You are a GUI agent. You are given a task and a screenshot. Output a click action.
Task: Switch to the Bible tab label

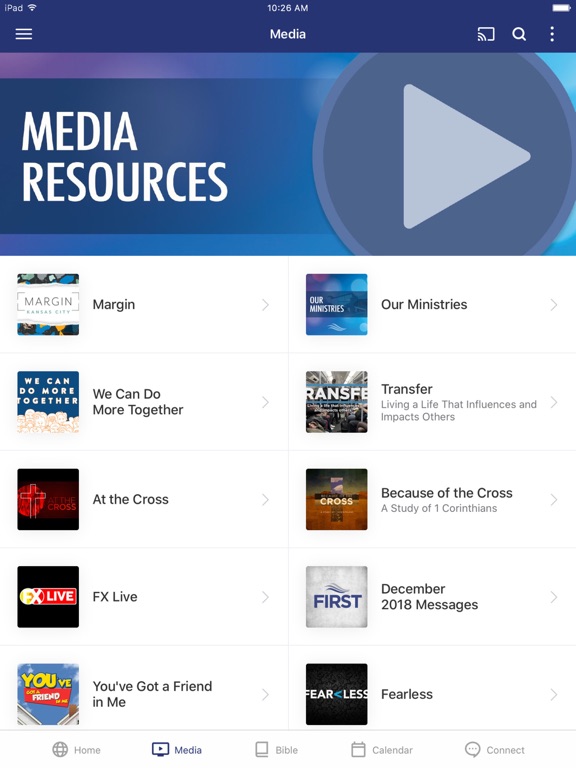287,750
